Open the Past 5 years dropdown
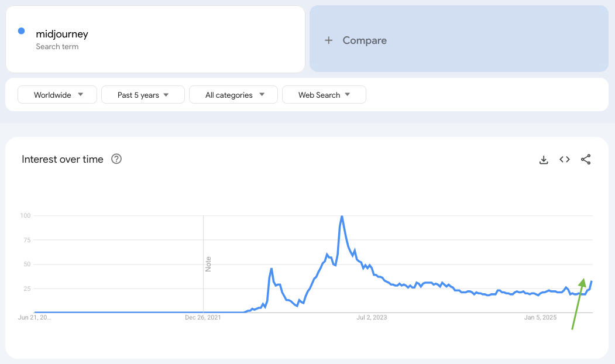The image size is (615, 364). [x=143, y=95]
